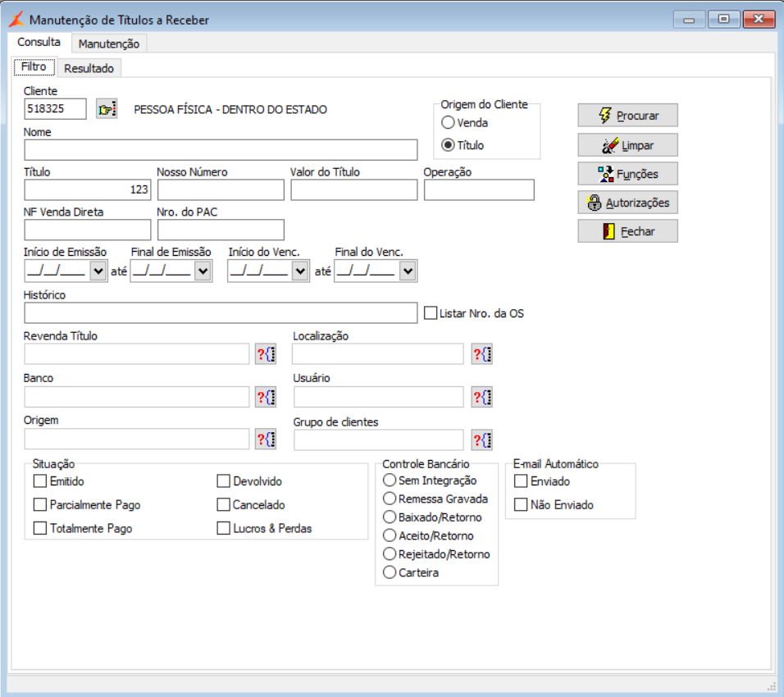Viewport: 784px width, 697px height.
Task: Click the Procurar button
Action: 628,116
